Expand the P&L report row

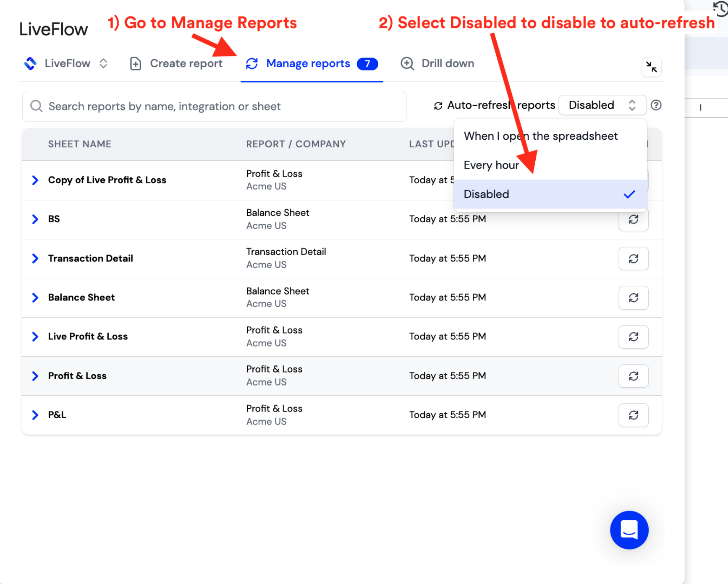click(35, 415)
